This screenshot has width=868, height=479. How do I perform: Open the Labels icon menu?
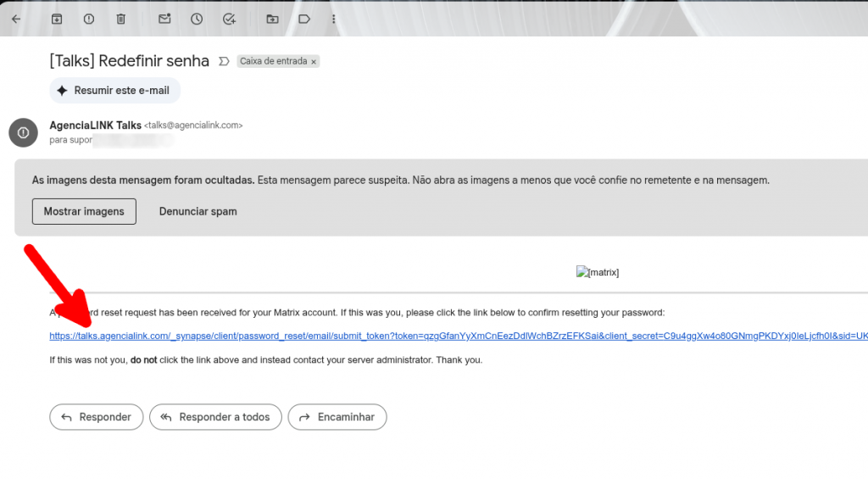pos(304,19)
